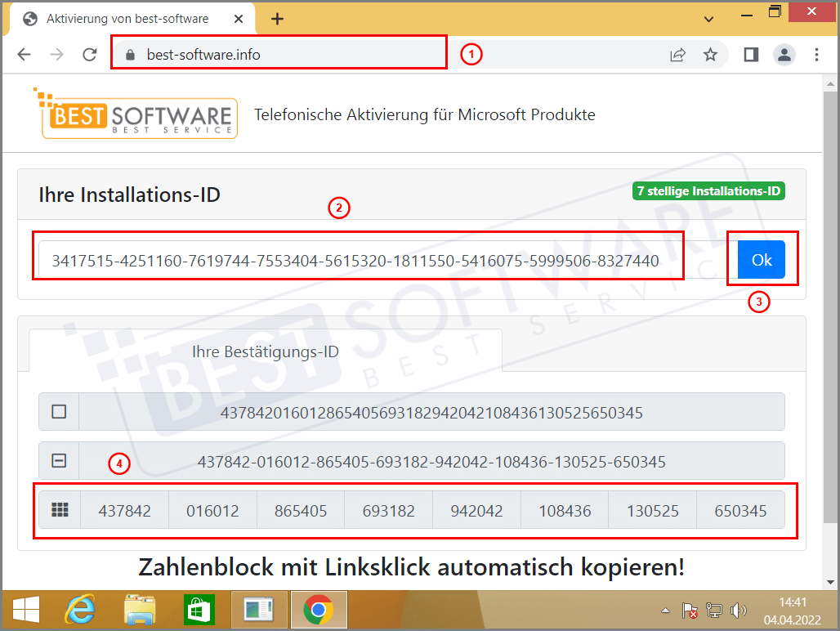Screen dimensions: 840x631
Task: Click the Chrome profile avatar icon
Action: coord(783,54)
